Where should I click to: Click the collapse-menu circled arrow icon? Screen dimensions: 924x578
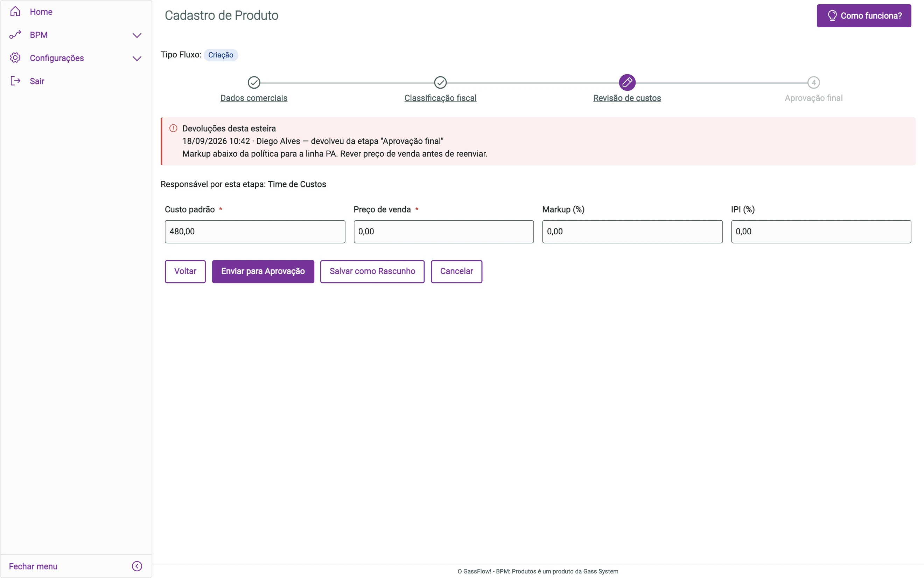click(x=137, y=566)
